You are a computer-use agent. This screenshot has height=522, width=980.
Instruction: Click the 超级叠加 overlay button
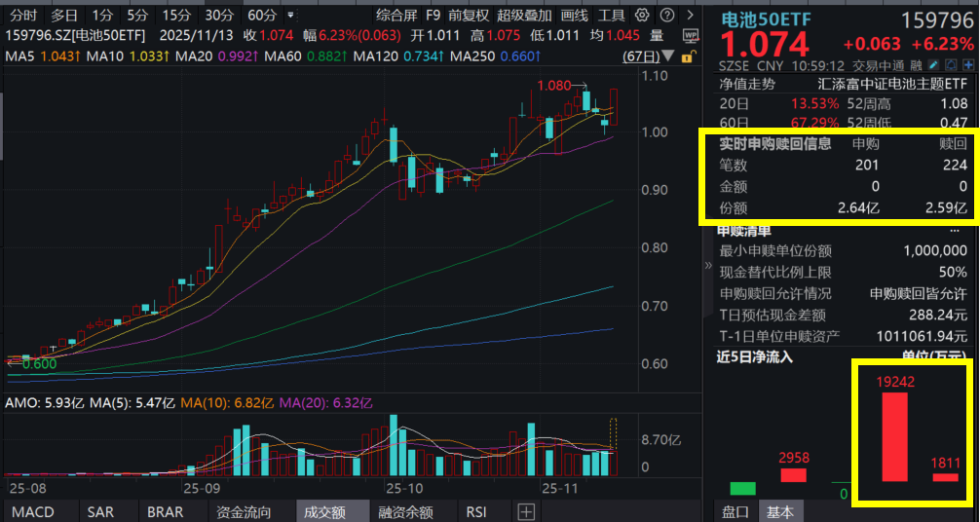click(524, 16)
